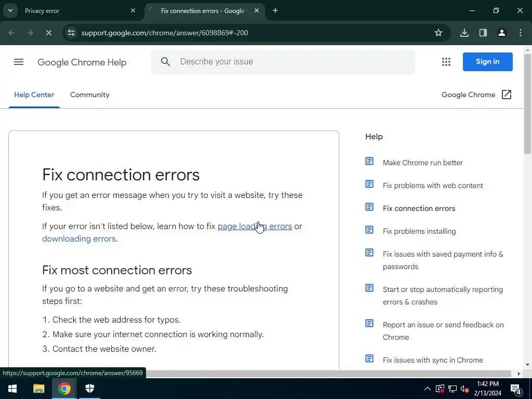Close the Fix connection errors tab
Image resolution: width=532 pixels, height=399 pixels.
(257, 10)
